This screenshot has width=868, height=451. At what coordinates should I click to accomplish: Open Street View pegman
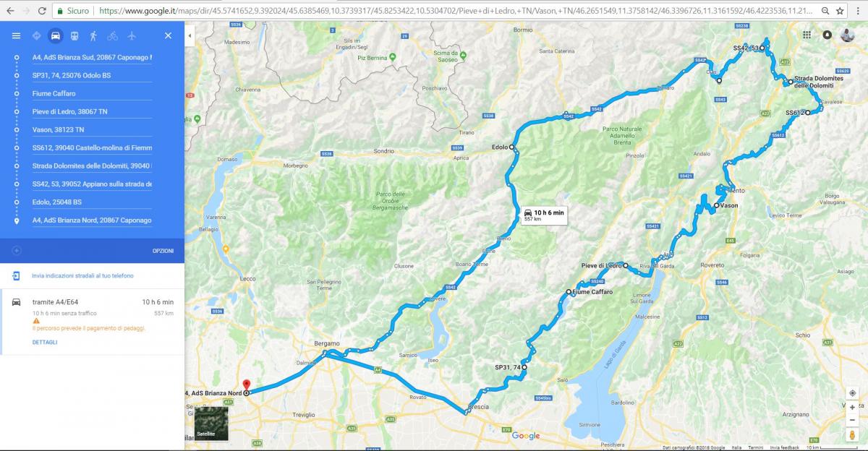pyautogui.click(x=852, y=435)
